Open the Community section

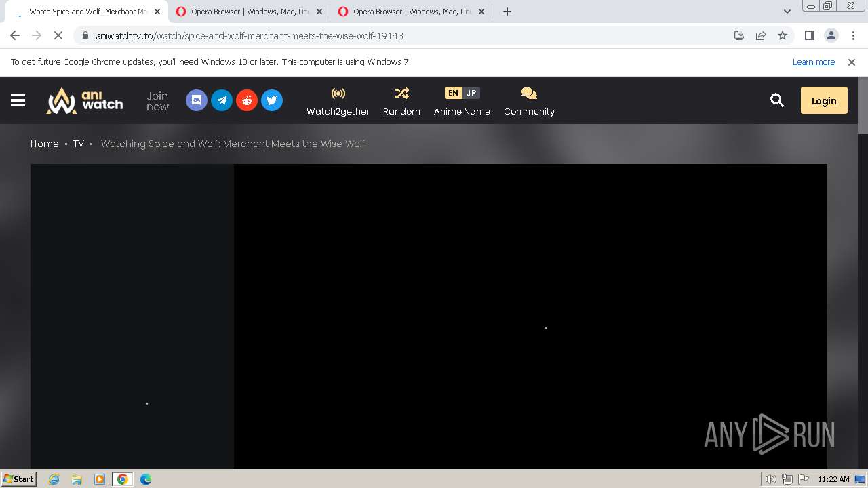529,101
